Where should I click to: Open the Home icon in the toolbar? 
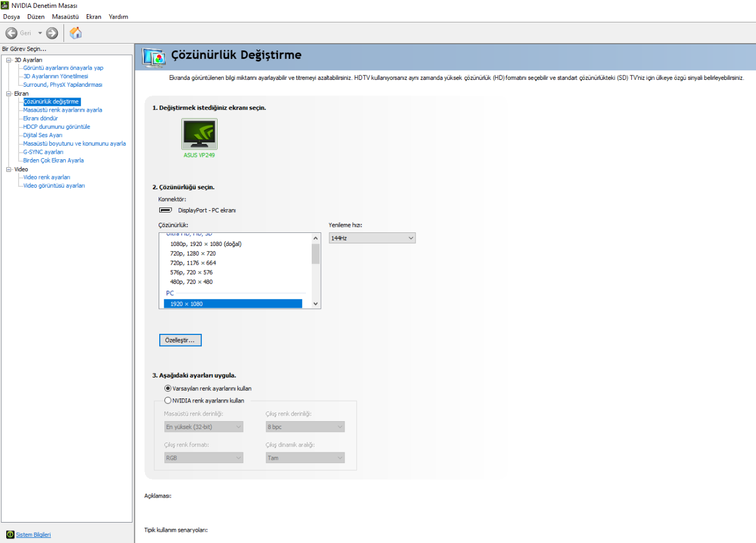(x=75, y=33)
